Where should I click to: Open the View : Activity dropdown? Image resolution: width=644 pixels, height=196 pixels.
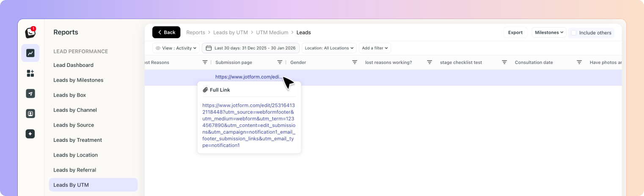point(176,48)
